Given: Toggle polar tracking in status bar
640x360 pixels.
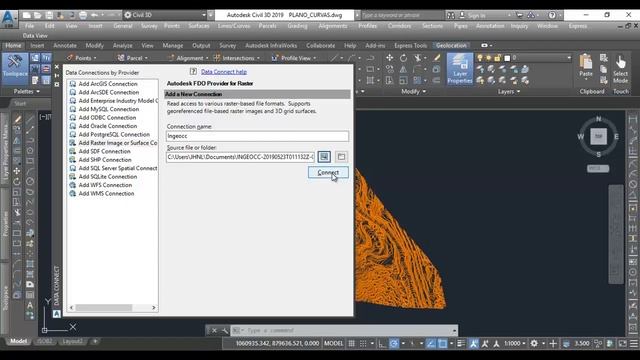Looking at the screenshot, I should pyautogui.click(x=394, y=344).
